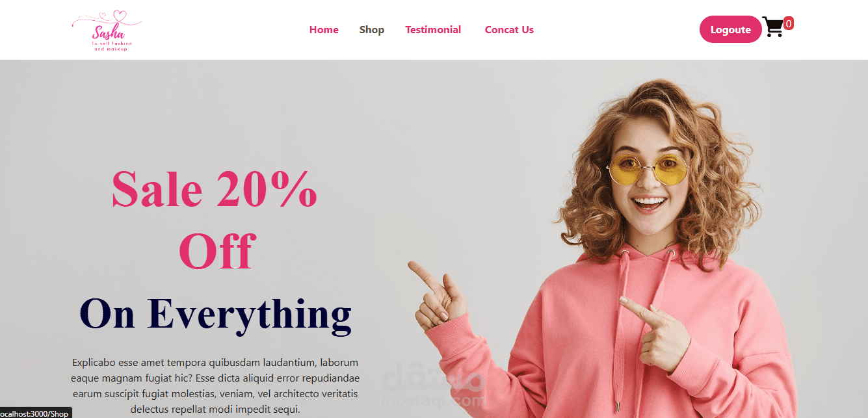868x418 pixels.
Task: Go to the Home page link
Action: pyautogui.click(x=324, y=30)
